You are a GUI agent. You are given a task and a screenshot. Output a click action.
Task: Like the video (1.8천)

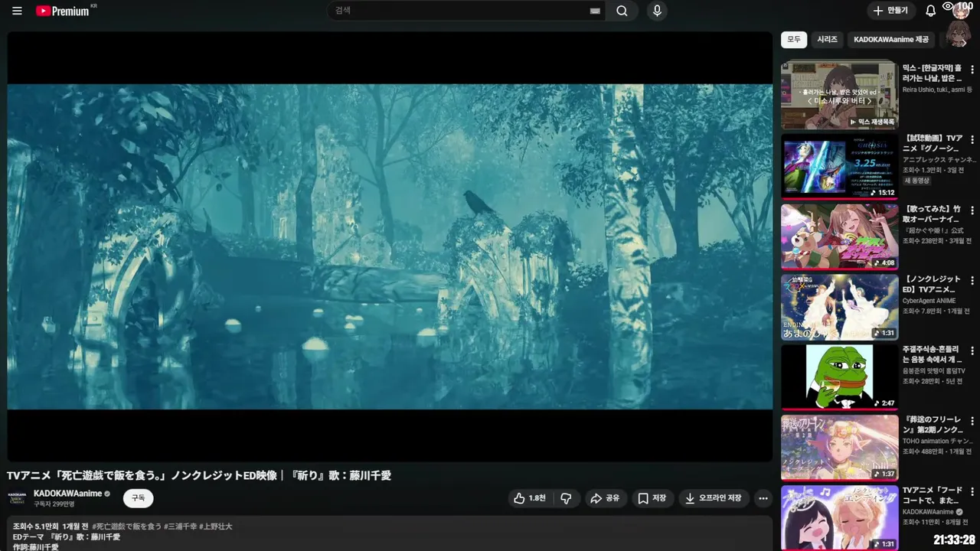pyautogui.click(x=531, y=498)
